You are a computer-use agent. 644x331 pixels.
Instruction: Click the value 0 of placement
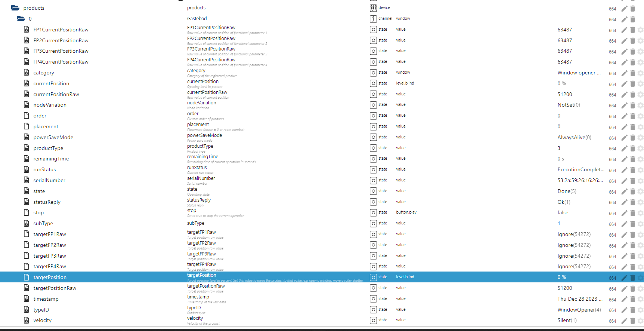(x=559, y=126)
